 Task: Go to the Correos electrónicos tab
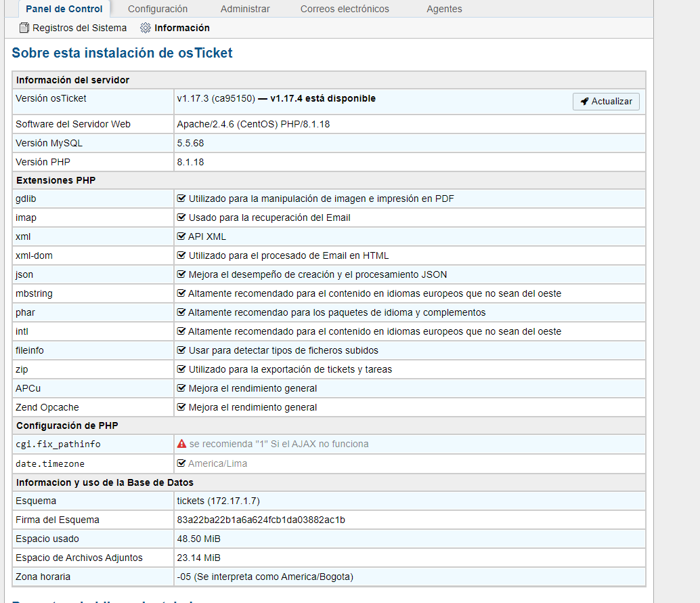(345, 9)
